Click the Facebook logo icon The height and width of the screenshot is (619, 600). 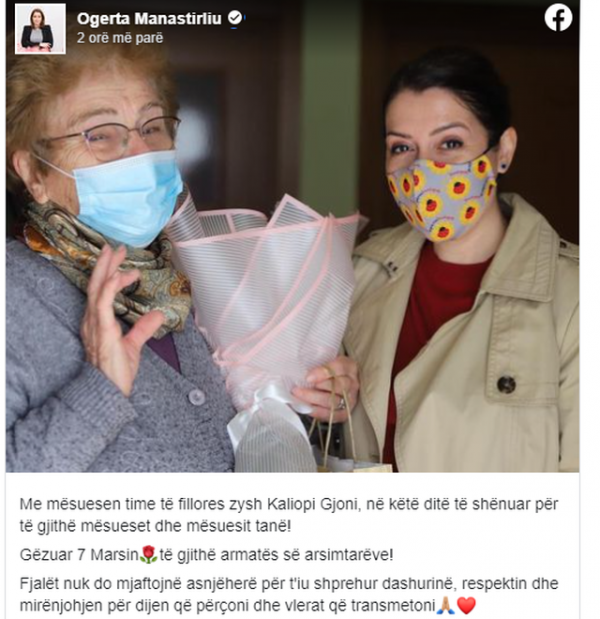click(558, 17)
